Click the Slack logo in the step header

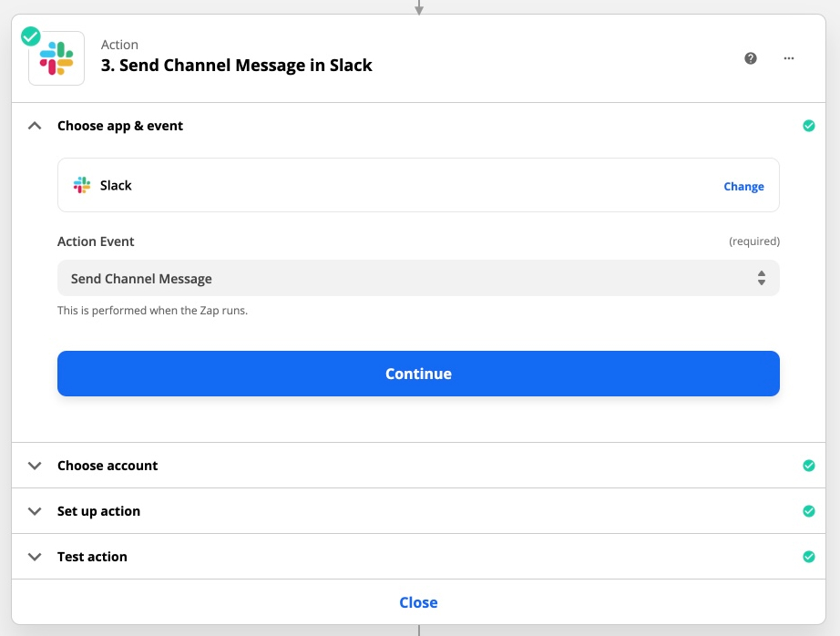[56, 58]
